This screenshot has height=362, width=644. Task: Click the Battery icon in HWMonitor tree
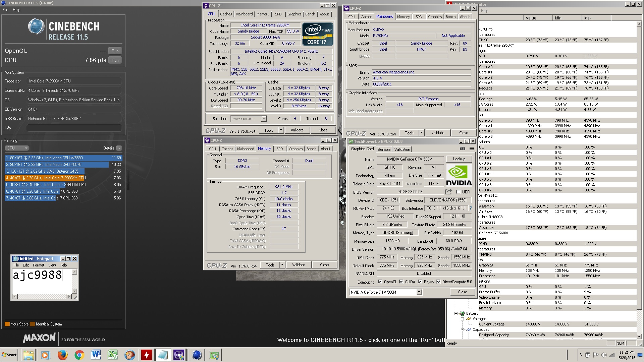tap(462, 313)
